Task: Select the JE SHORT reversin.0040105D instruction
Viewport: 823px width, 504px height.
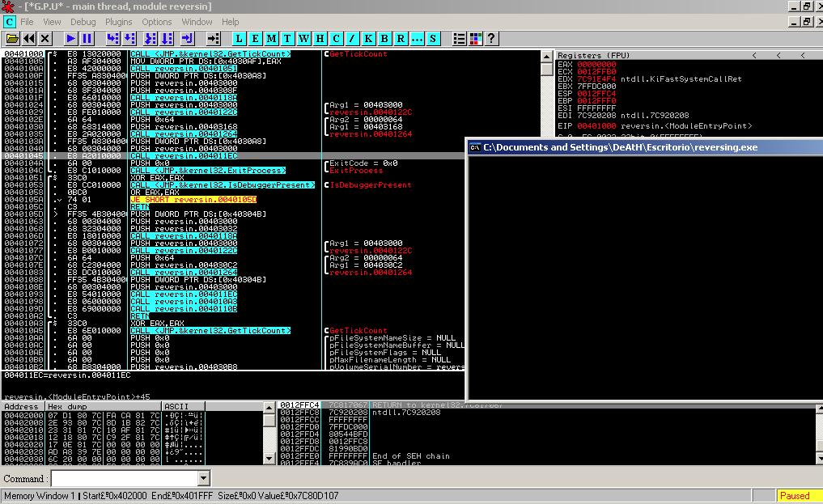Action: tap(193, 200)
